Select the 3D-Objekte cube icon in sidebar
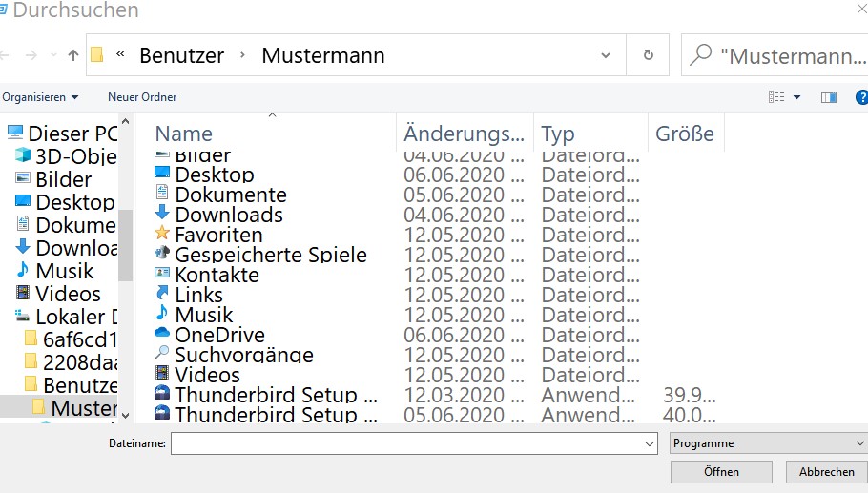868x493 pixels. [x=23, y=156]
